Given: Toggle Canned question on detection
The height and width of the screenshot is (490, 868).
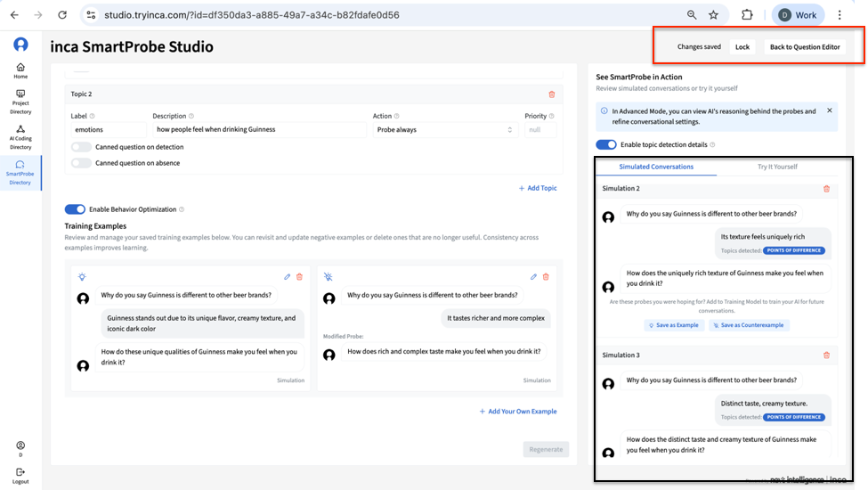Looking at the screenshot, I should pyautogui.click(x=81, y=147).
